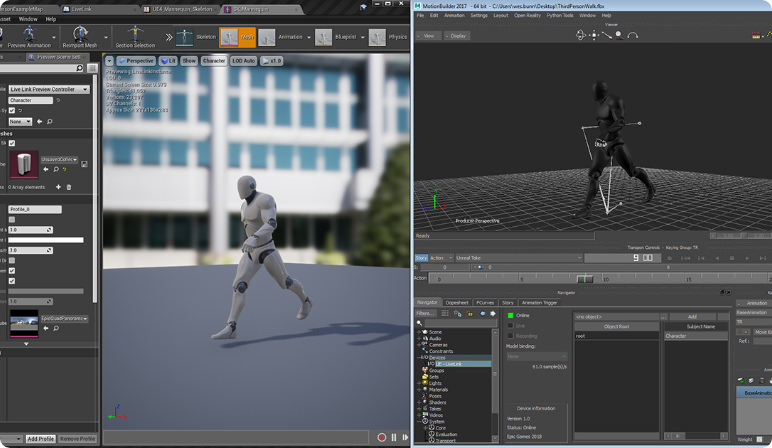This screenshot has width=772, height=448.
Task: Switch to the Dopesheet tab
Action: tap(456, 302)
